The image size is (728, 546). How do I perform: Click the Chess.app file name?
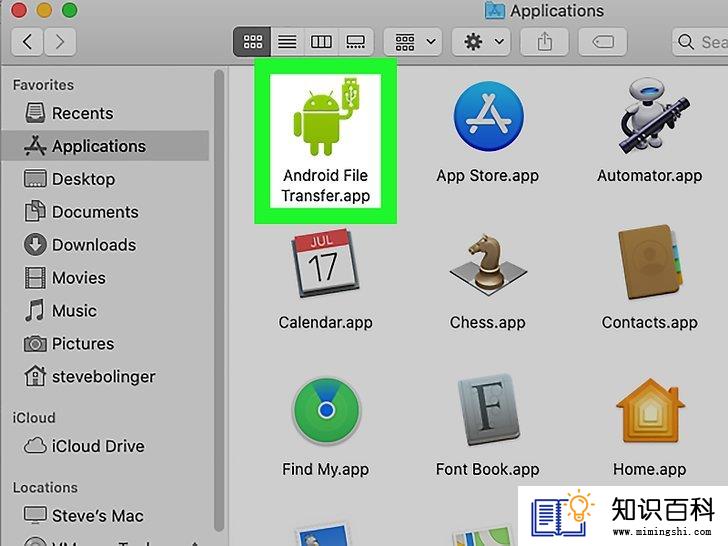[488, 322]
